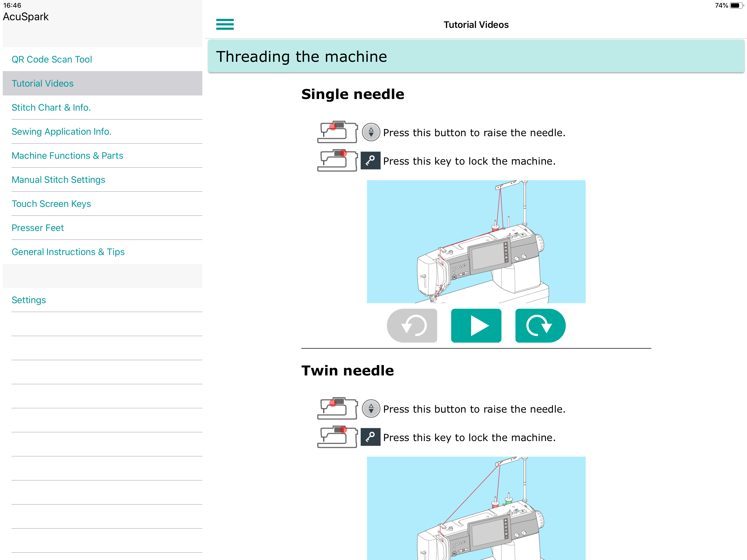Check the battery icon in status bar
Screen dimensions: 747x560
coord(737,5)
